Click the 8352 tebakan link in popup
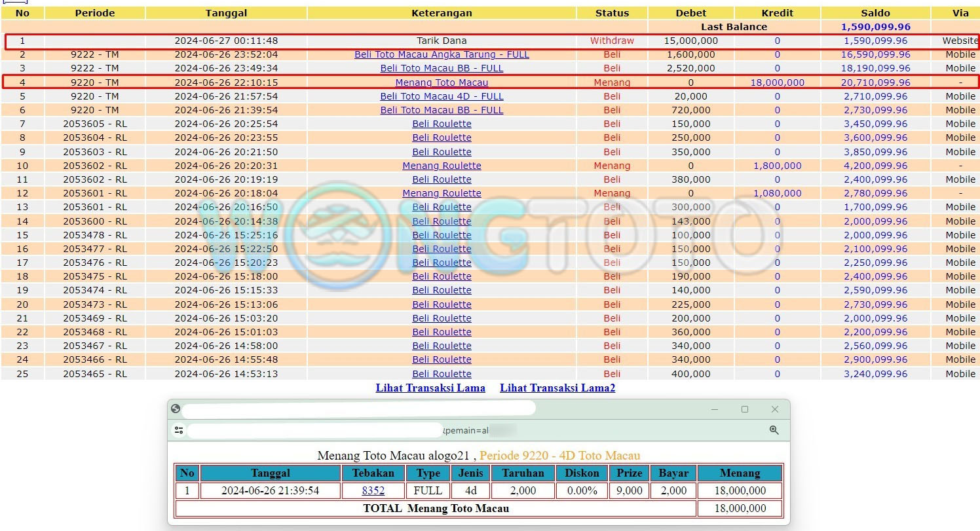Image resolution: width=980 pixels, height=531 pixels. tap(373, 490)
